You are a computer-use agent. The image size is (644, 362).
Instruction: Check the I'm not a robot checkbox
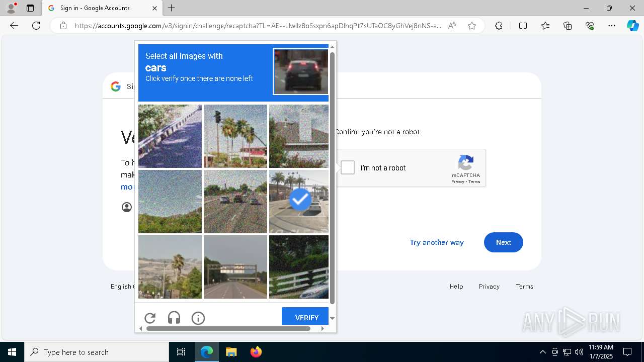[x=348, y=167]
